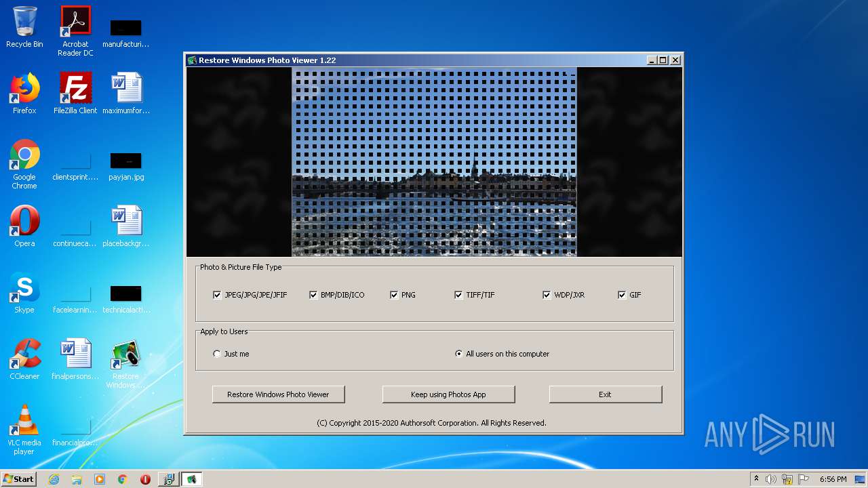Click the network tray icon

(x=787, y=479)
